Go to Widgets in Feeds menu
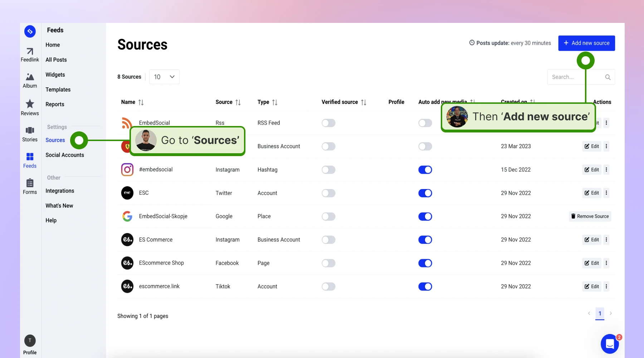This screenshot has width=644, height=358. click(55, 74)
